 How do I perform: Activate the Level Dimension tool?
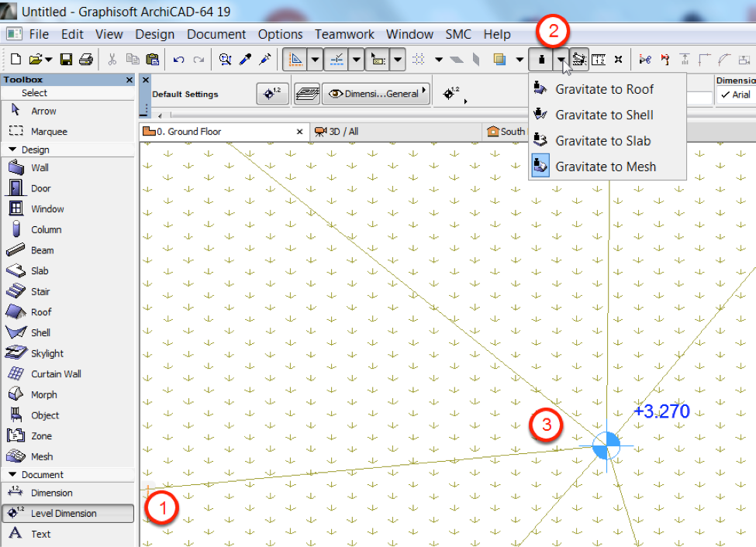[68, 513]
